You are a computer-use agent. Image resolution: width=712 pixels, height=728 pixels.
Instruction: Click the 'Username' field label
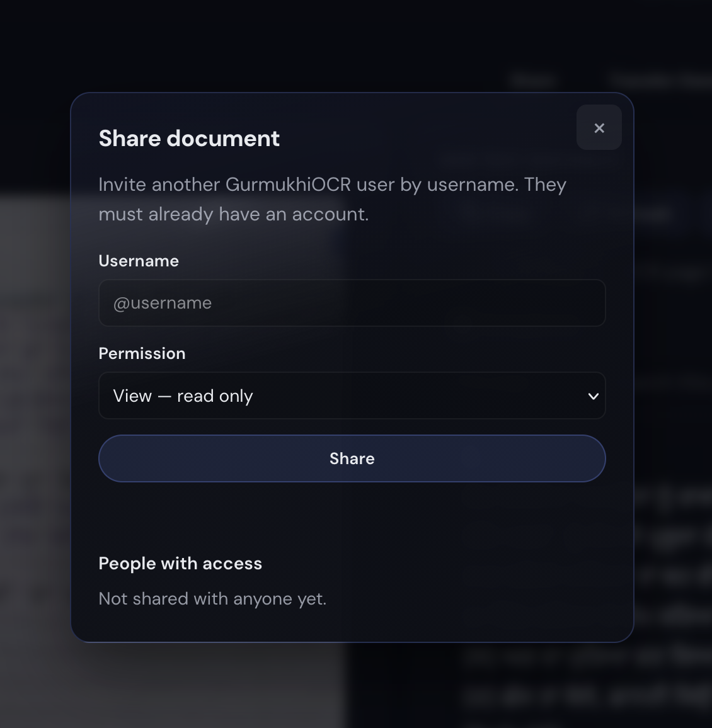click(139, 261)
